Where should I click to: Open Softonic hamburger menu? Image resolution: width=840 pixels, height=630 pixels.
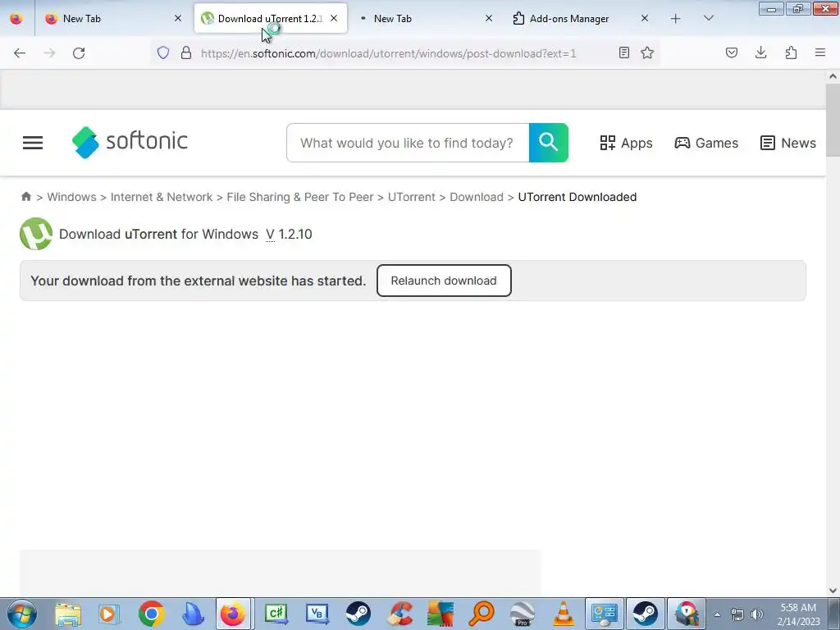[x=33, y=143]
